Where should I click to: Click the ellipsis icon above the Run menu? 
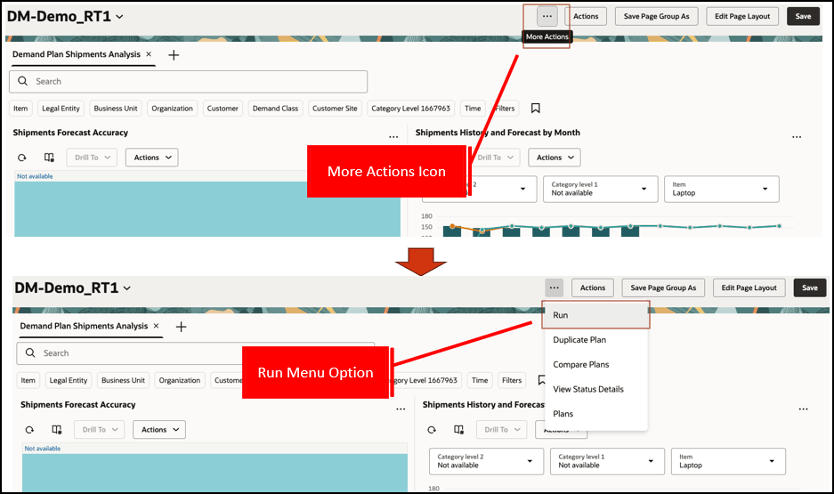point(554,288)
